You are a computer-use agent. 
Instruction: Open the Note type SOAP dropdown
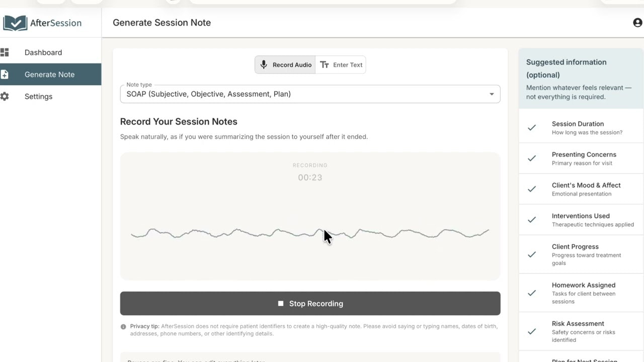pyautogui.click(x=310, y=94)
